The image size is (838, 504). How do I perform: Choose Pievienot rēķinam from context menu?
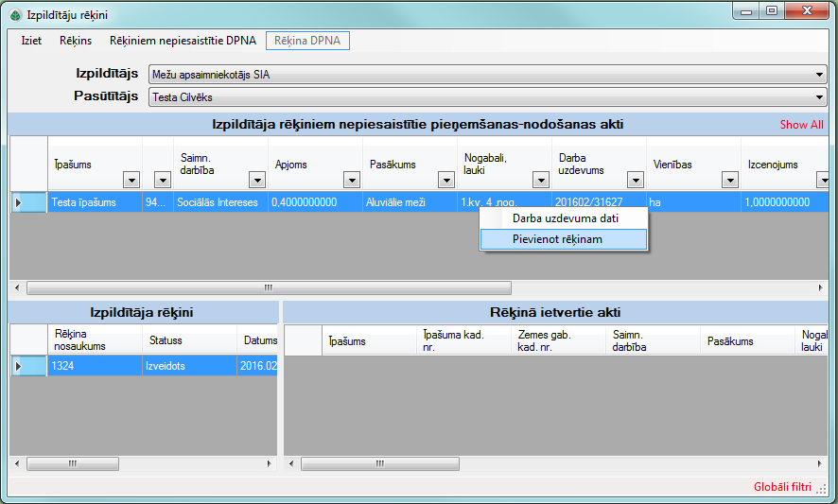(x=557, y=239)
